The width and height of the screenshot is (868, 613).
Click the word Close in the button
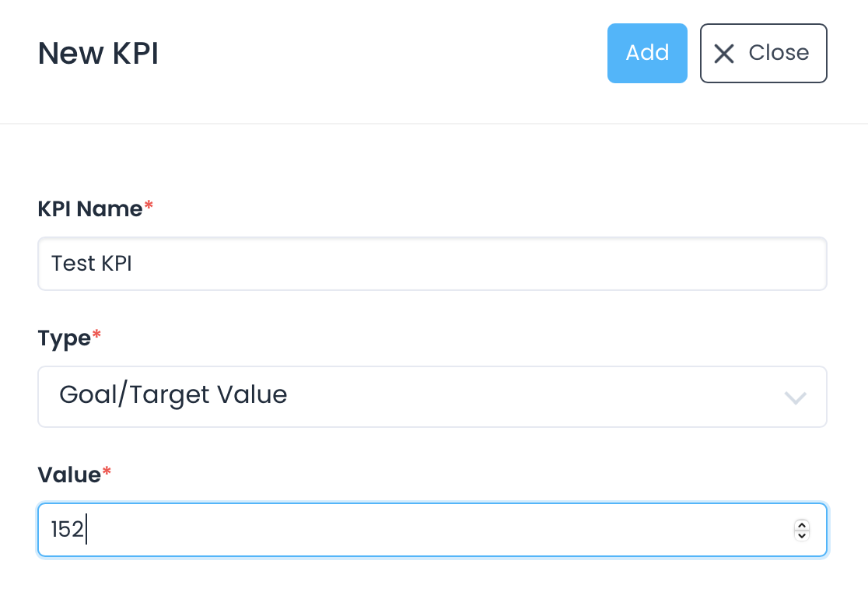779,53
